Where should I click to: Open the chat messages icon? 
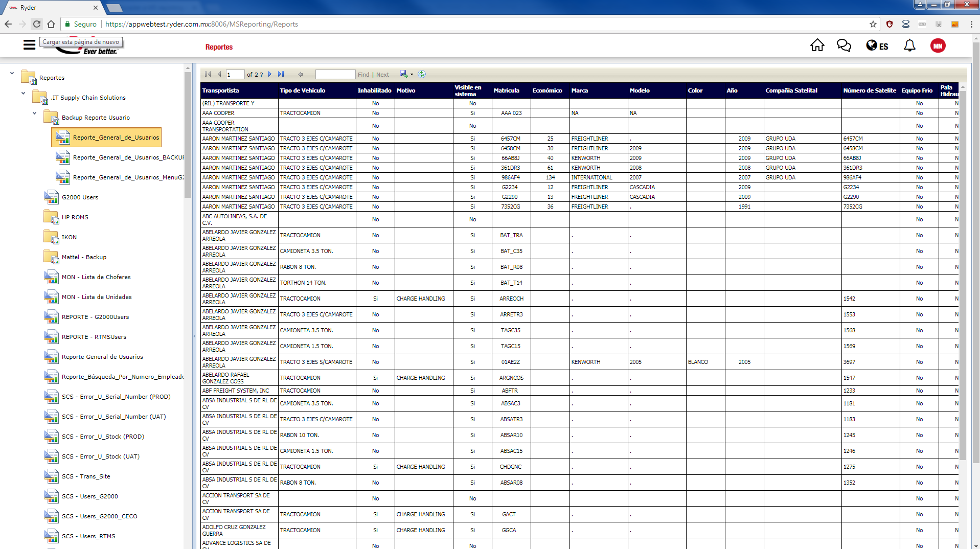(844, 45)
